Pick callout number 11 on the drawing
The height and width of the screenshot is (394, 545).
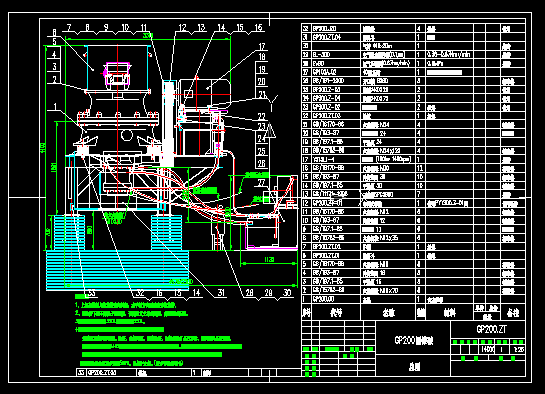pos(144,27)
